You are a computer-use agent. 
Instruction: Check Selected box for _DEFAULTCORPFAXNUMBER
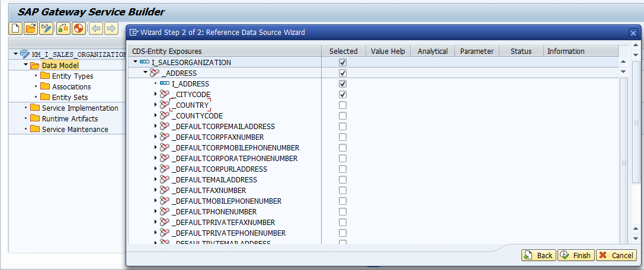[x=342, y=137]
